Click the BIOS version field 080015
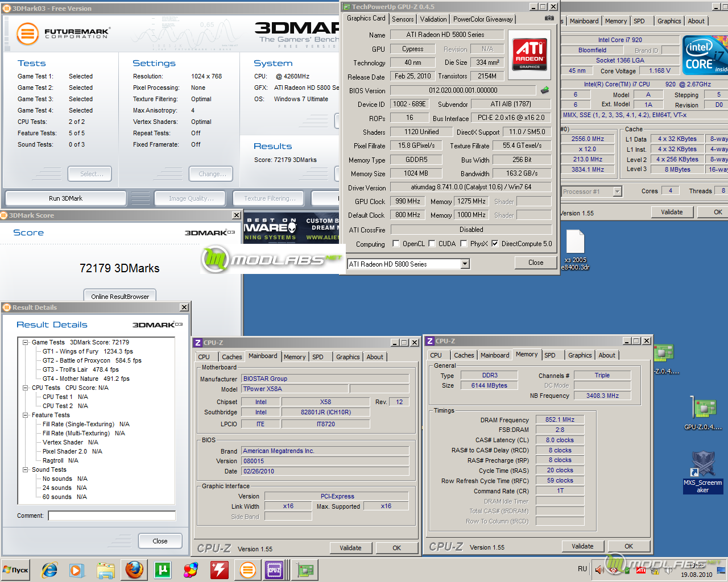 coord(325,461)
